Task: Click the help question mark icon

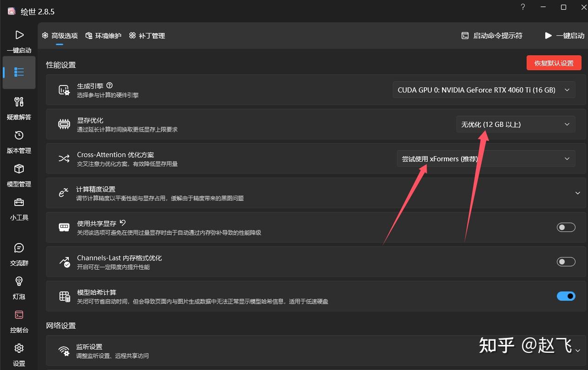Action: [x=522, y=7]
